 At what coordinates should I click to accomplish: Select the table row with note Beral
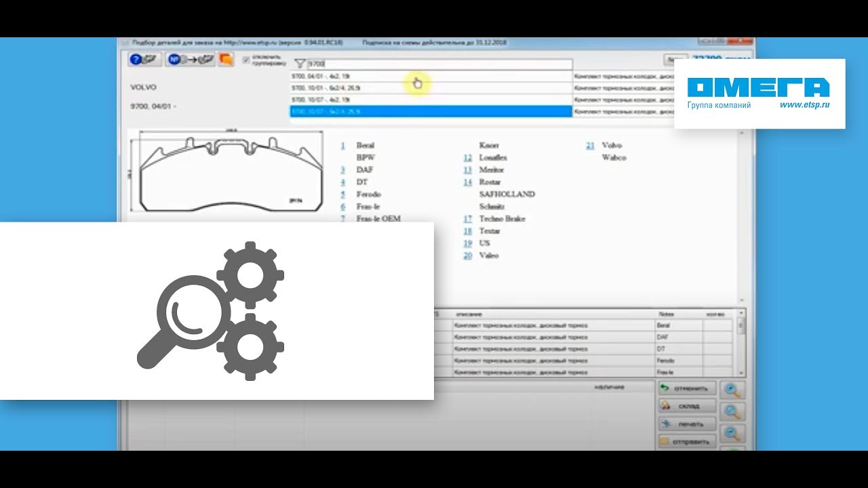pos(583,325)
